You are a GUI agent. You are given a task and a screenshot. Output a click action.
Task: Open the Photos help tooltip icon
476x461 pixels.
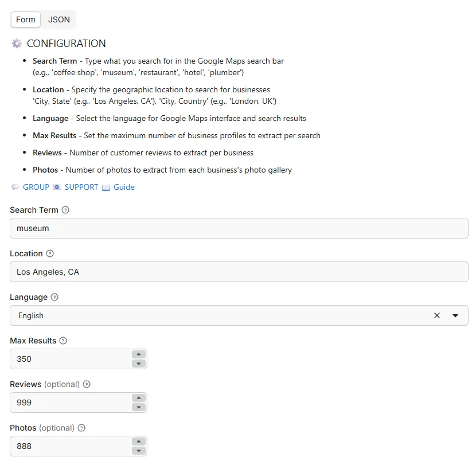pyautogui.click(x=81, y=428)
